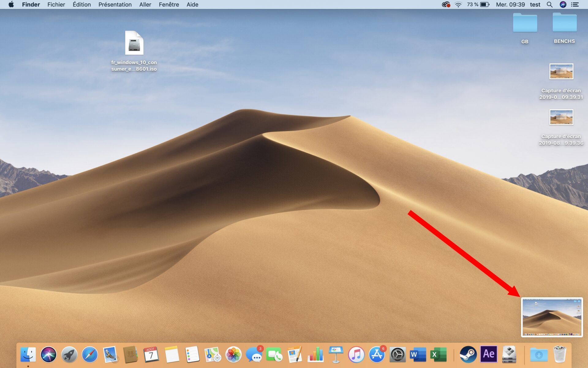Viewport: 588px width, 368px height.
Task: Click Creative Cloud icon in menu bar
Action: point(446,5)
